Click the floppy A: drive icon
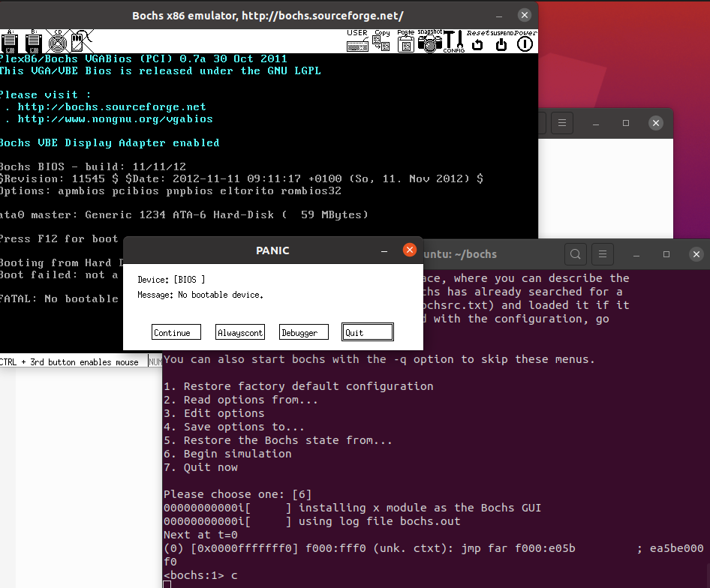 [x=10, y=42]
